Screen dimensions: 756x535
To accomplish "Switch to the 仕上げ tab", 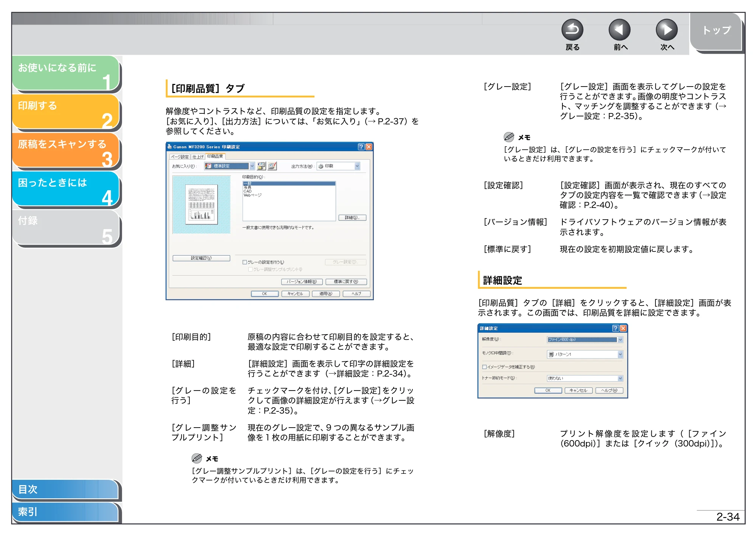I will point(198,157).
